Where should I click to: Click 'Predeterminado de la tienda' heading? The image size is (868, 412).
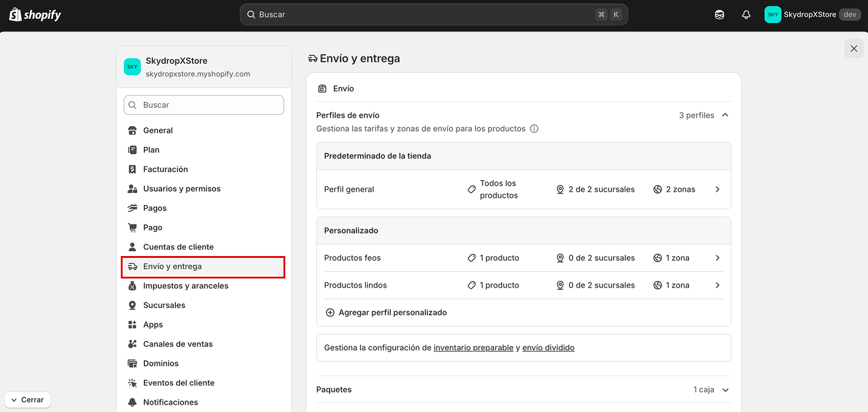[378, 156]
